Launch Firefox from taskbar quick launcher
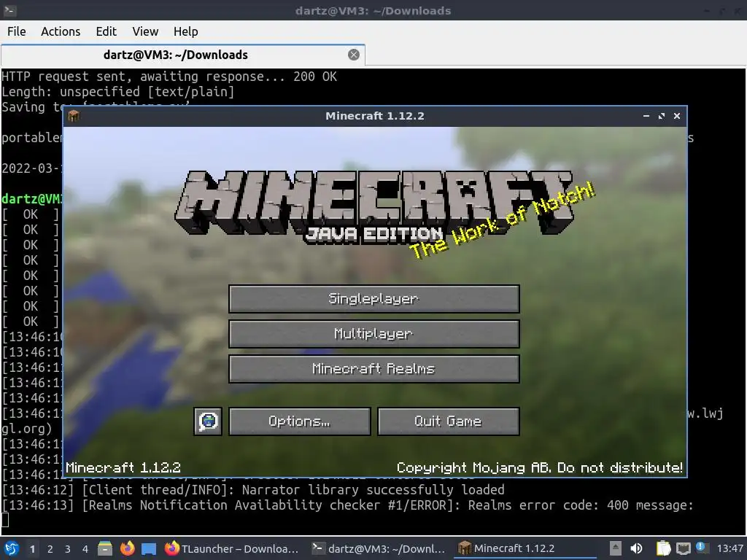The width and height of the screenshot is (747, 560). (x=127, y=548)
